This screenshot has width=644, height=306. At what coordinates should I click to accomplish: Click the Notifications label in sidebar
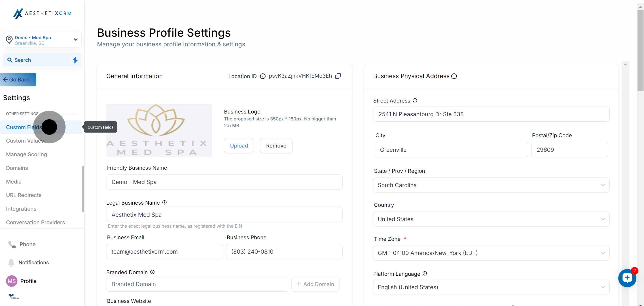[x=34, y=263]
